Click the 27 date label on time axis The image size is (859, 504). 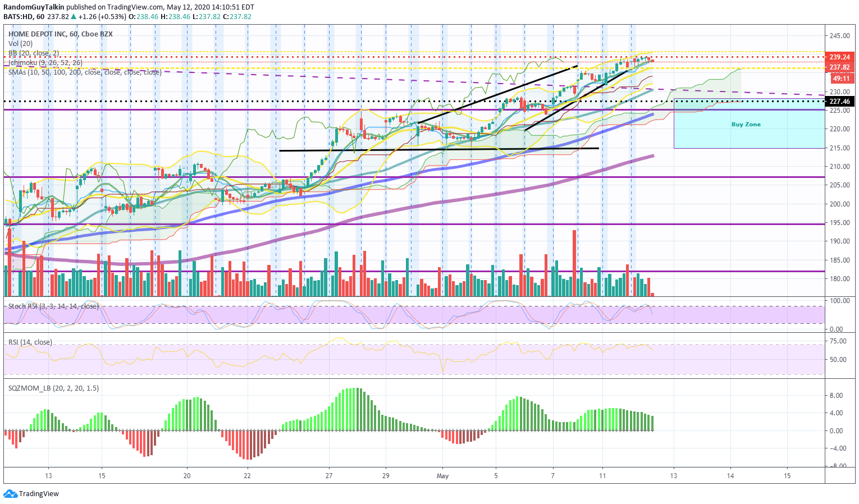pos(329,476)
